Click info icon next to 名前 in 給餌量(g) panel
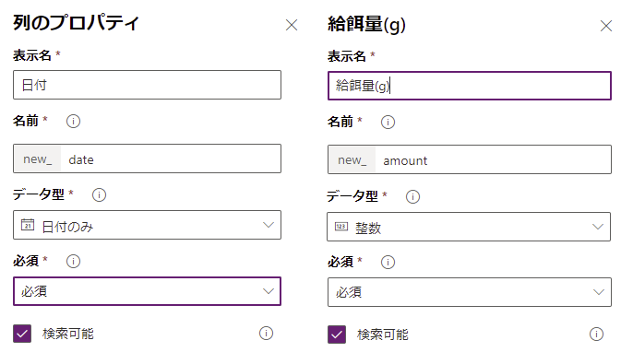 [x=388, y=122]
